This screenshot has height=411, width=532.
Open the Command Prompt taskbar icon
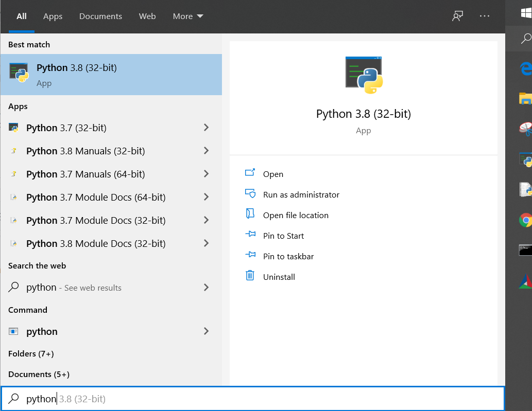click(525, 250)
